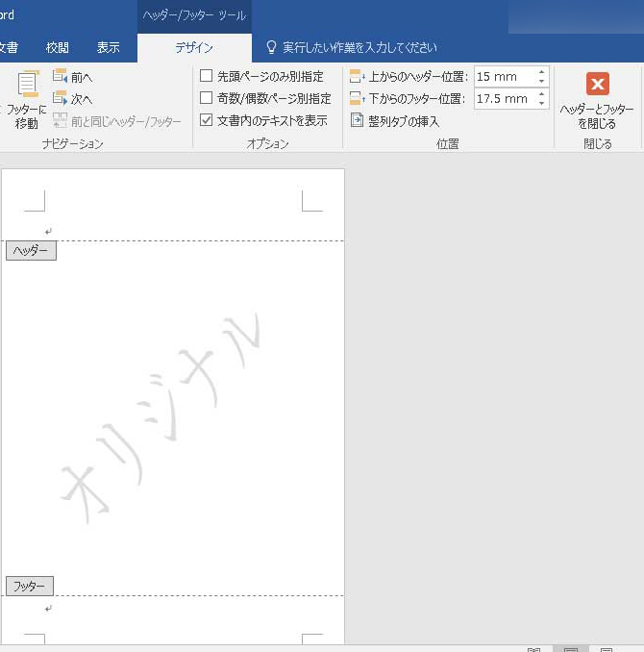Click the ヘッダー label on page
Image resolution: width=644 pixels, height=652 pixels.
(31, 251)
